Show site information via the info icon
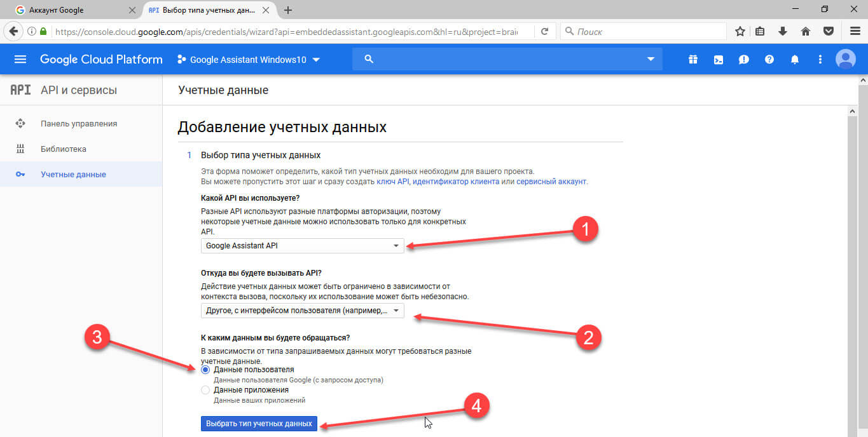 [32, 31]
